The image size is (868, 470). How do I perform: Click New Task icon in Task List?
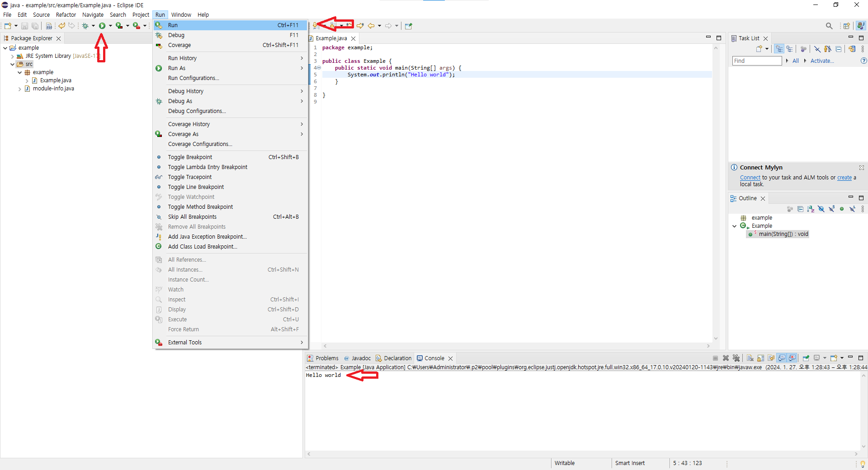tap(759, 49)
